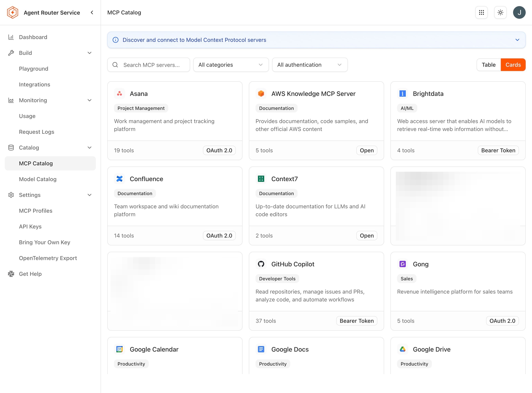Click AWS Knowledge server Open badge
This screenshot has width=532, height=393.
coord(367,150)
